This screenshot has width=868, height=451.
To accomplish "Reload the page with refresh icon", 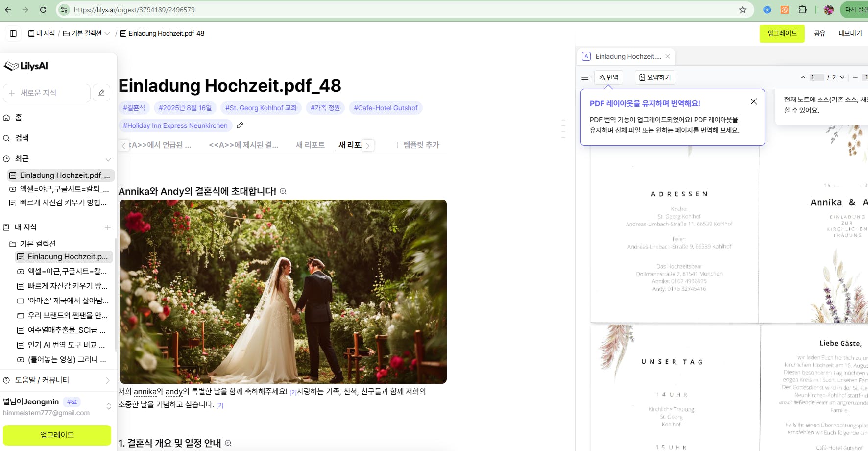I will click(x=43, y=10).
